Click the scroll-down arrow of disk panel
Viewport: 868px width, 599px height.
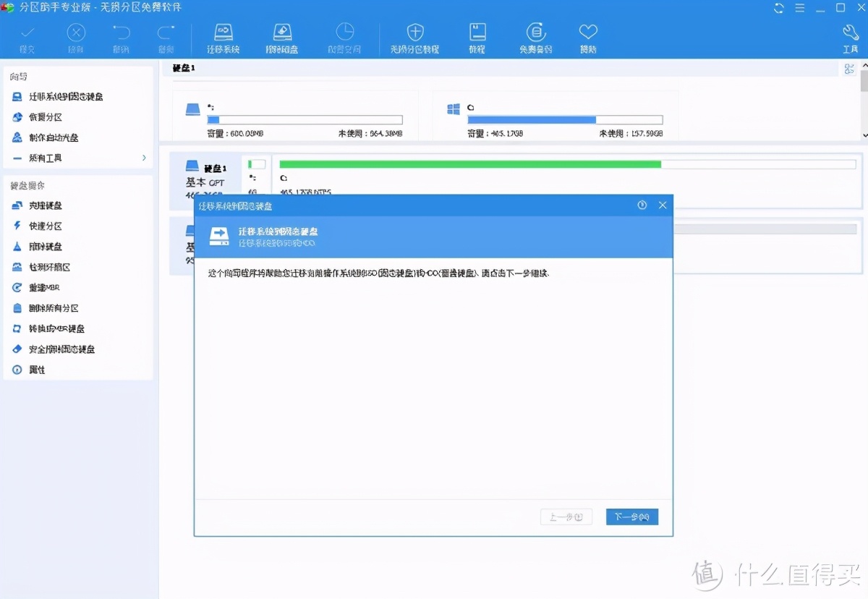[x=864, y=135]
